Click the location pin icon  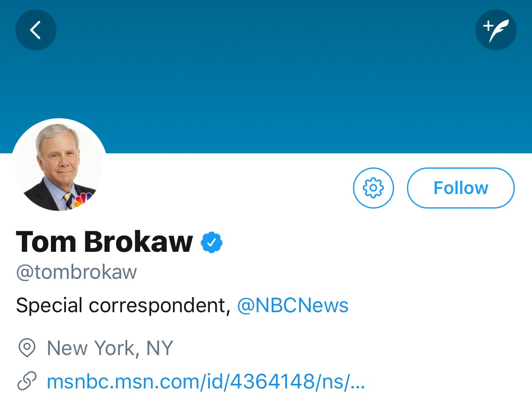pos(27,348)
